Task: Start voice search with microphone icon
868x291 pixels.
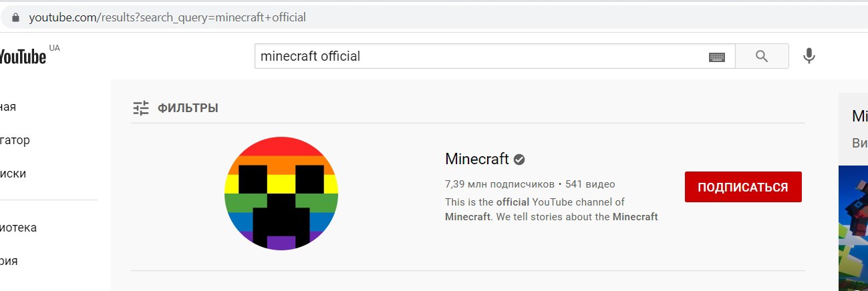Action: (x=809, y=56)
